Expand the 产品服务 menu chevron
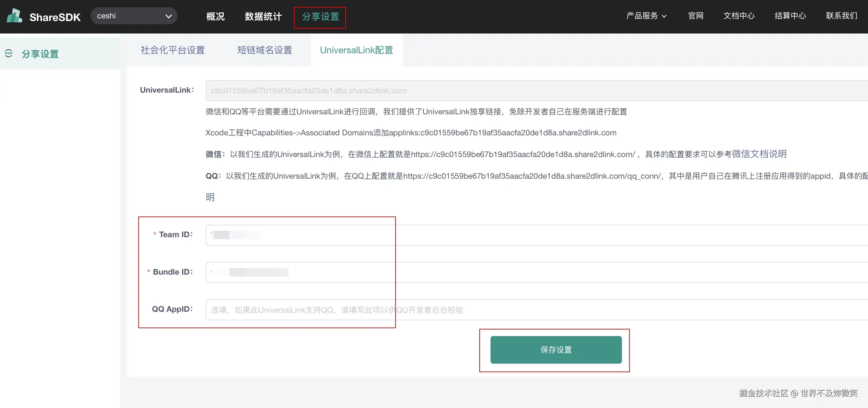The width and height of the screenshot is (868, 408). 664,16
